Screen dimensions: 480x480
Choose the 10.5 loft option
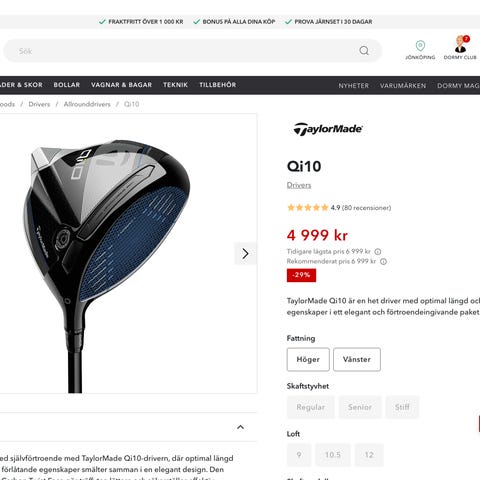(333, 455)
